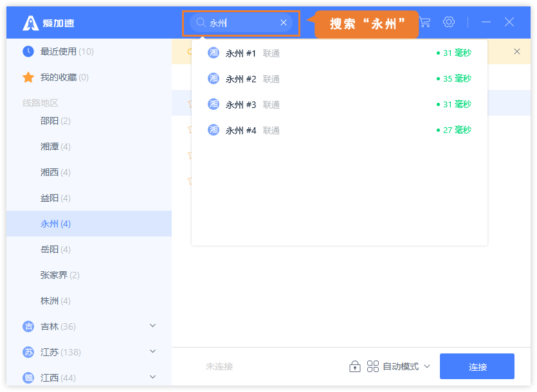The width and height of the screenshot is (537, 392).
Task: Click the 湘 icon beside 永州 #2
Action: (x=214, y=78)
